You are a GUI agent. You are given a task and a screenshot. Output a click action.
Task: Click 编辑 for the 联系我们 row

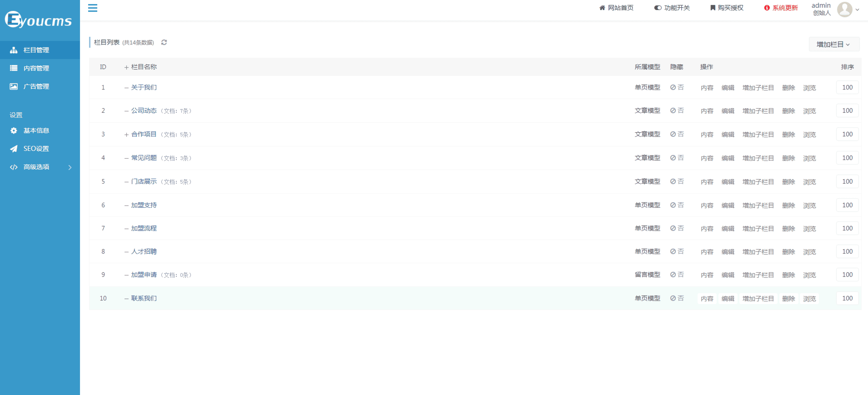pyautogui.click(x=728, y=299)
